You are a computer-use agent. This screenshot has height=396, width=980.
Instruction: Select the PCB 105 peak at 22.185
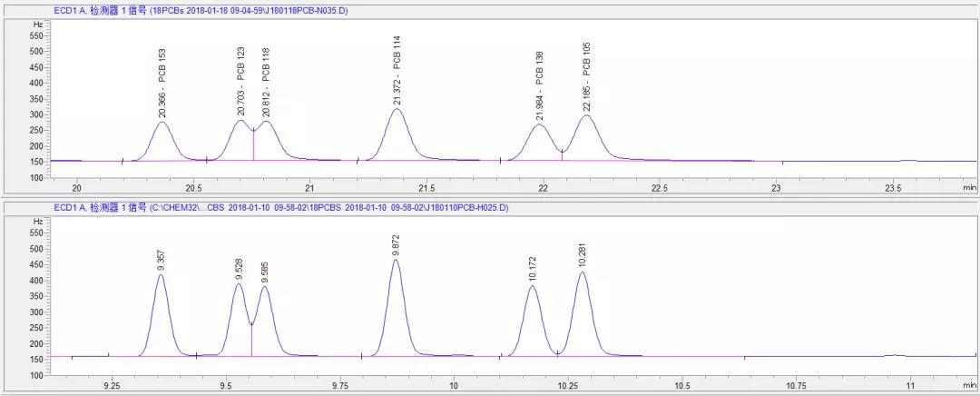(587, 115)
